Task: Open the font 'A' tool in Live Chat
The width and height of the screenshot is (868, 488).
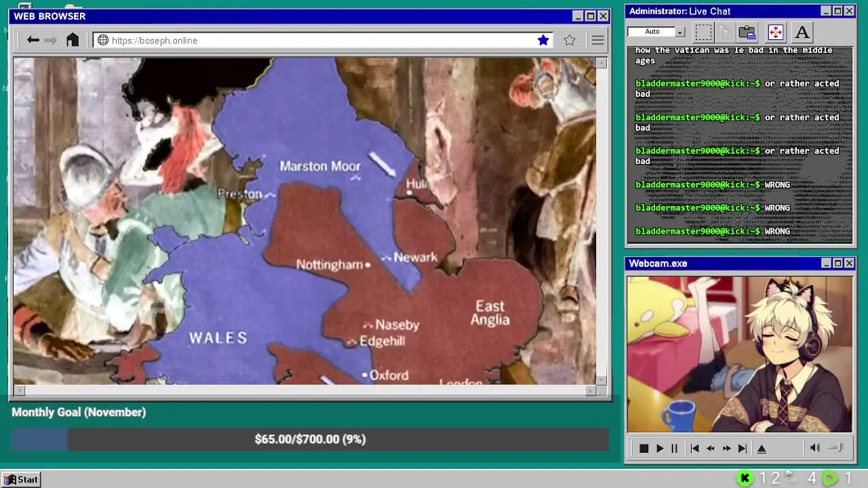Action: (x=802, y=32)
